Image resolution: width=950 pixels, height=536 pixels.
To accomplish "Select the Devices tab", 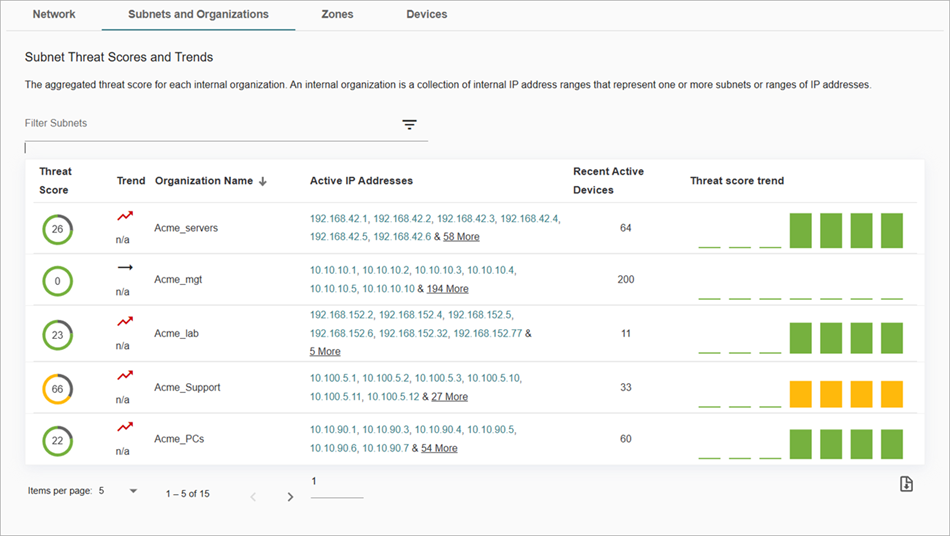I will point(427,15).
